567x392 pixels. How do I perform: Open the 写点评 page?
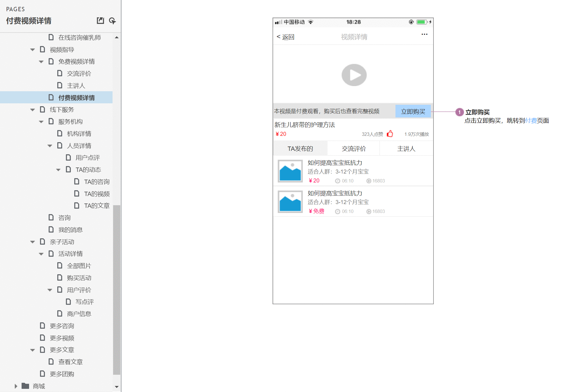point(85,302)
